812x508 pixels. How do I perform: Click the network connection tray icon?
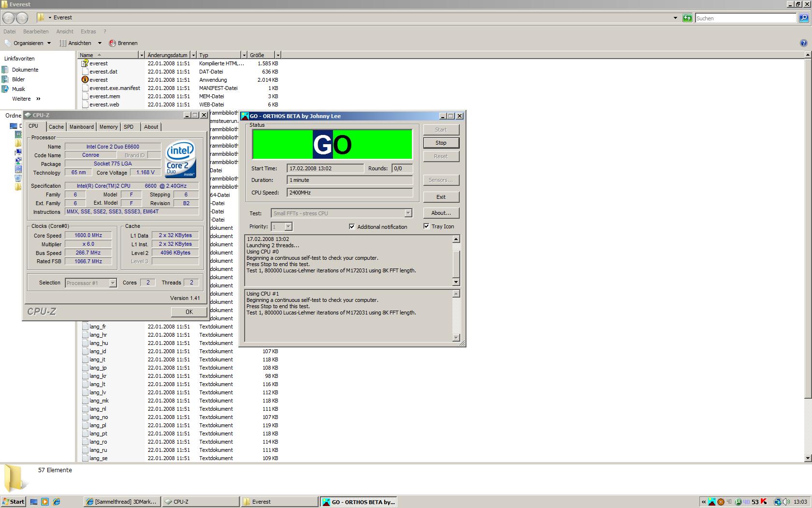[778, 502]
